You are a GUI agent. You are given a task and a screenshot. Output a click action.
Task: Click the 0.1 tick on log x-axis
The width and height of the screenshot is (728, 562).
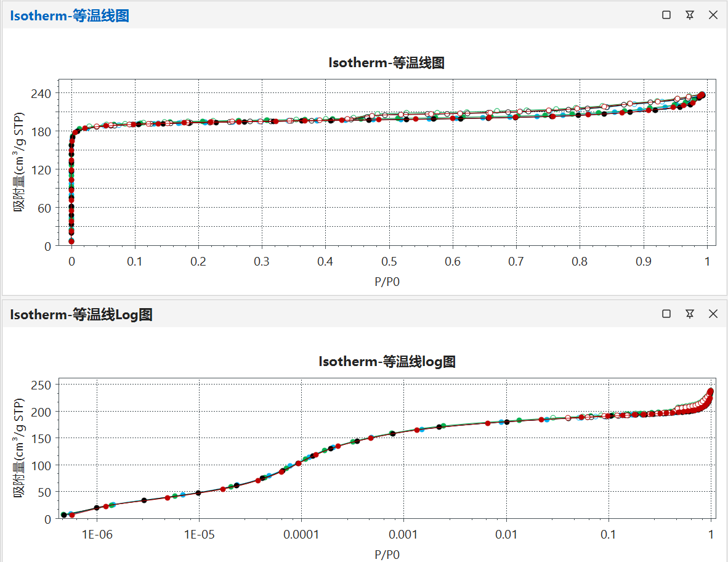(x=609, y=535)
